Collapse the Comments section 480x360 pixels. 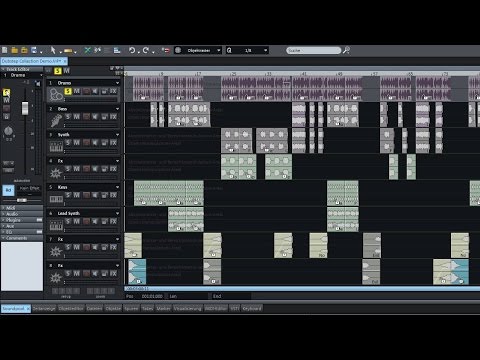pos(22,238)
